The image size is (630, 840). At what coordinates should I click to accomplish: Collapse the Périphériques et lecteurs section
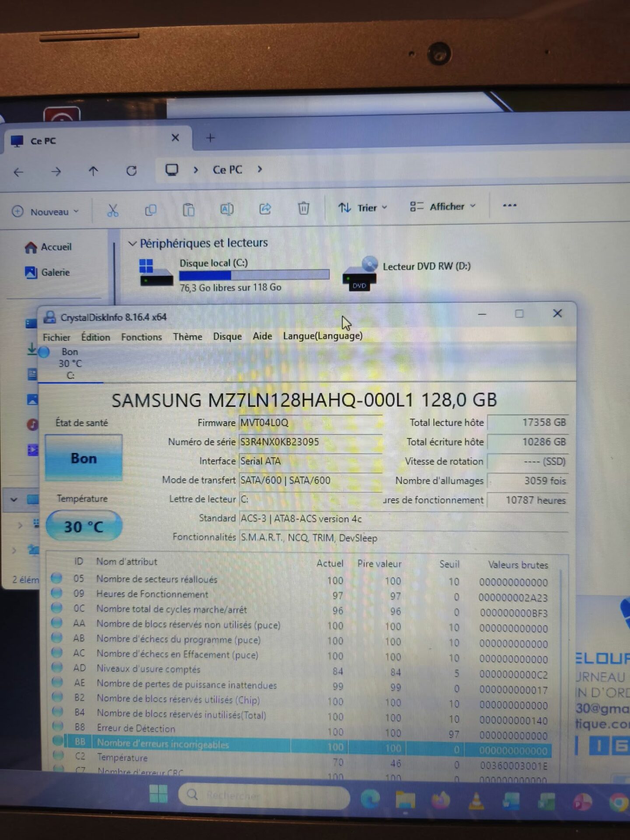tap(132, 244)
